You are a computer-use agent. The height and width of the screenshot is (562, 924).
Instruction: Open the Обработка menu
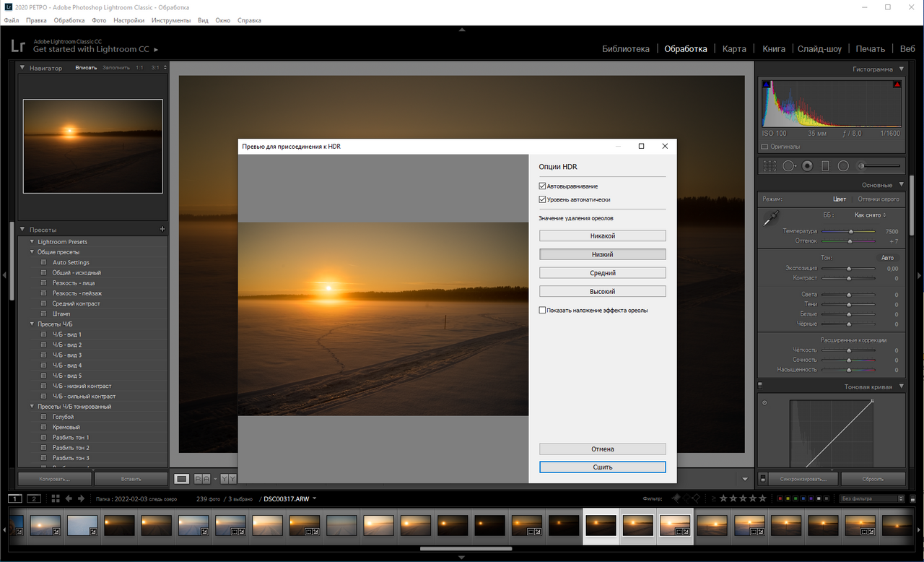tap(69, 20)
